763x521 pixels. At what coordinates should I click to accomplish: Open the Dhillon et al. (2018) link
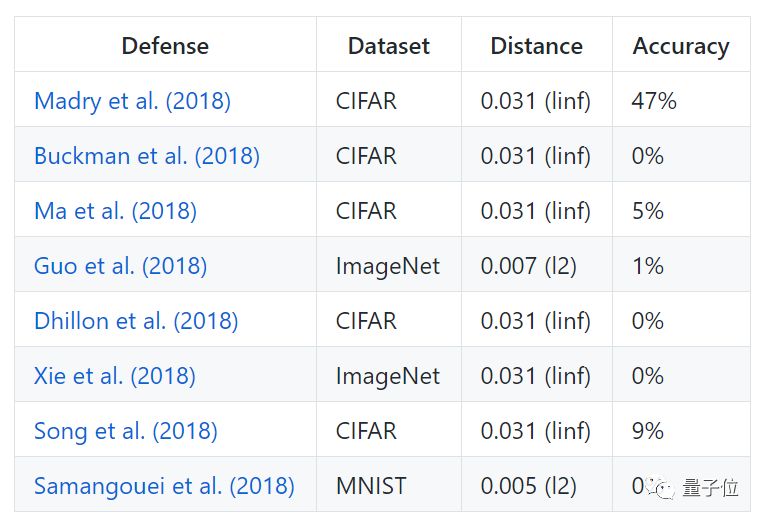pos(136,321)
